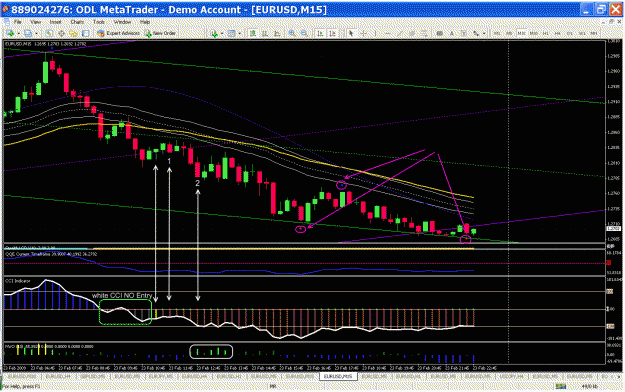
Task: Open the Window menu
Action: click(122, 22)
